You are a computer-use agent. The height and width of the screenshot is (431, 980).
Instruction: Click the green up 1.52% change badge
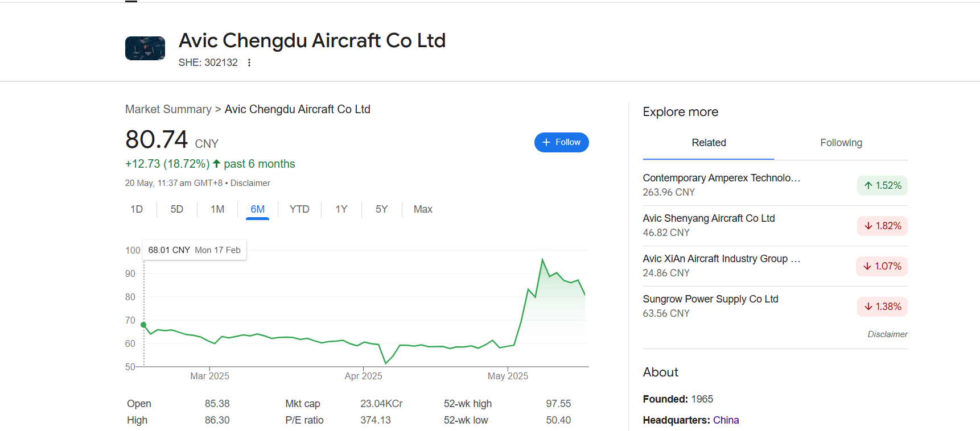[882, 185]
